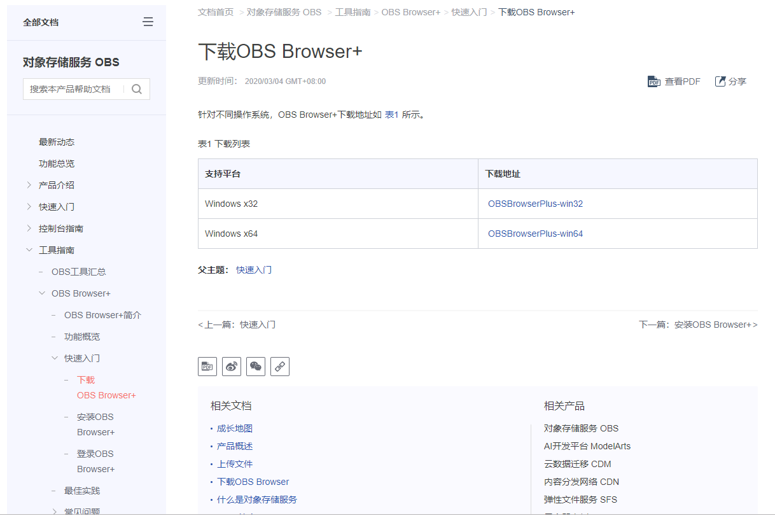Open parent topic 快速入门 link
775x532 pixels.
(254, 270)
